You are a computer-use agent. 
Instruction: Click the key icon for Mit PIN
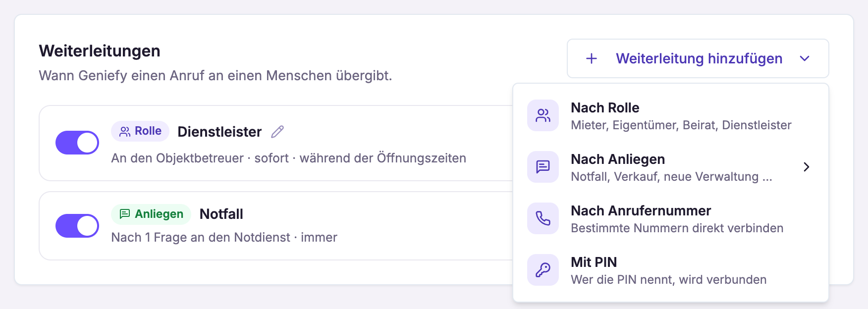(543, 270)
